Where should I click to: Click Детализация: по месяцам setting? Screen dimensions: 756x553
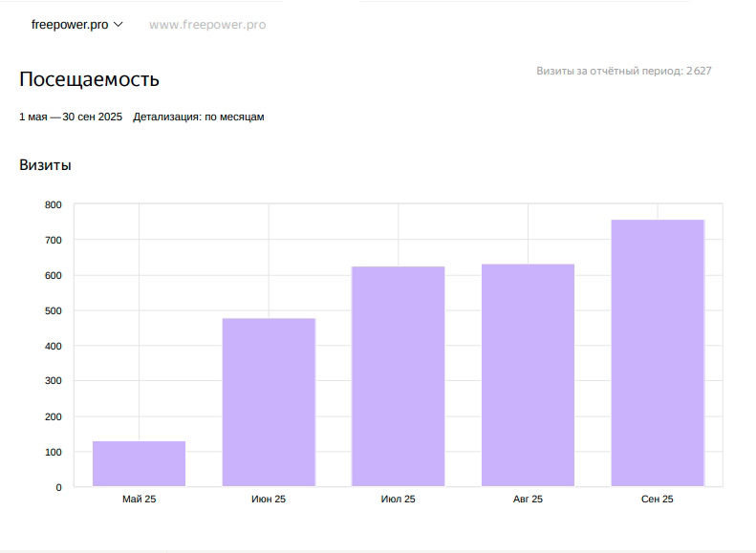click(199, 117)
